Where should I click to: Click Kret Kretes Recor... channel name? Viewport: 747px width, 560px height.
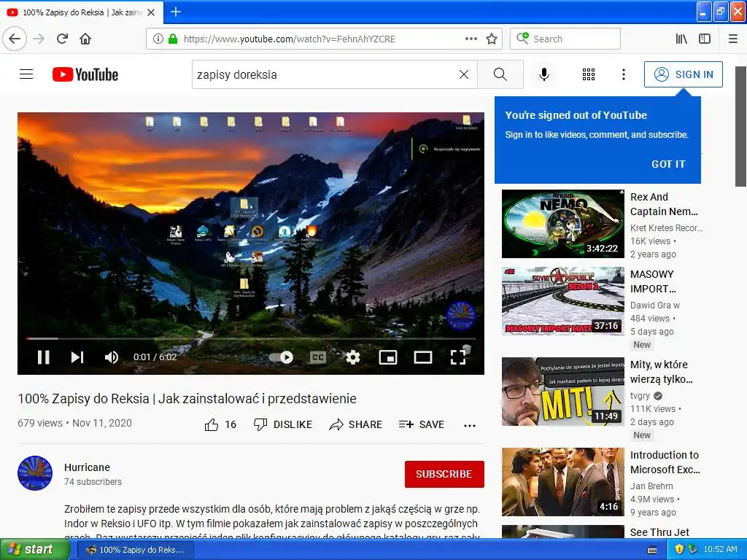pyautogui.click(x=666, y=227)
